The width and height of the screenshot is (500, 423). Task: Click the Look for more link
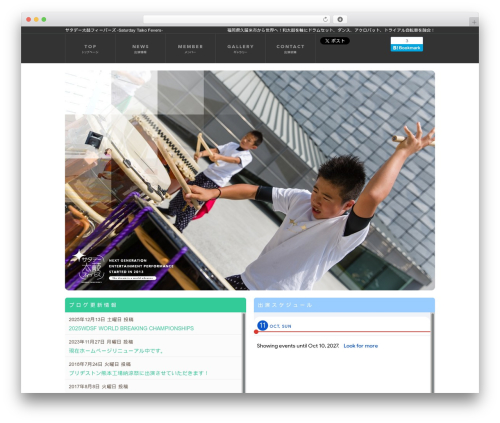point(361,346)
